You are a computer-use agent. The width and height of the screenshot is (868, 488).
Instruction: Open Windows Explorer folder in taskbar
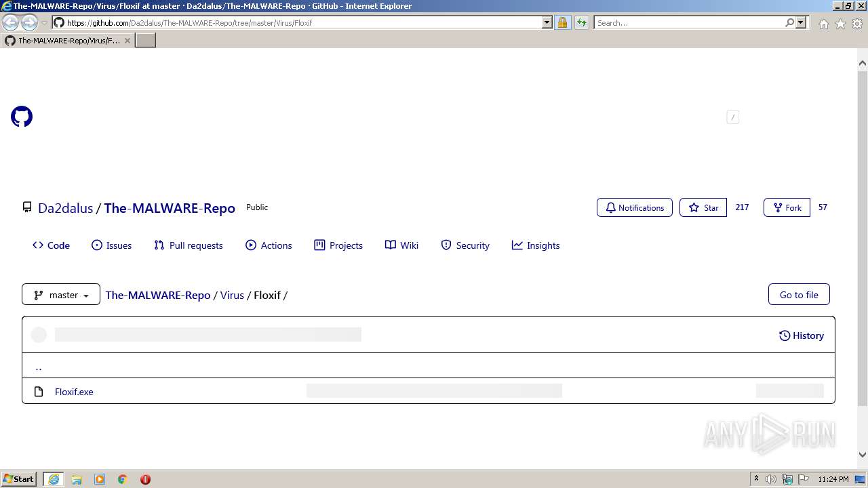[77, 479]
